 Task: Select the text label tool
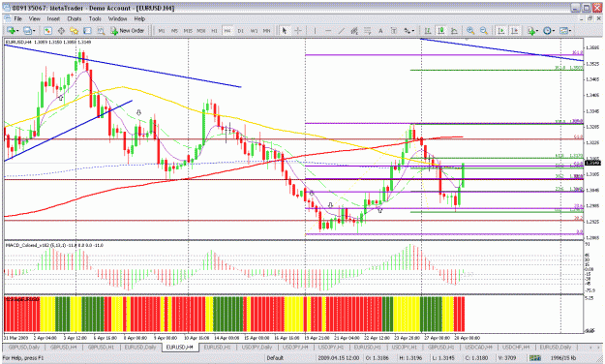[394, 30]
